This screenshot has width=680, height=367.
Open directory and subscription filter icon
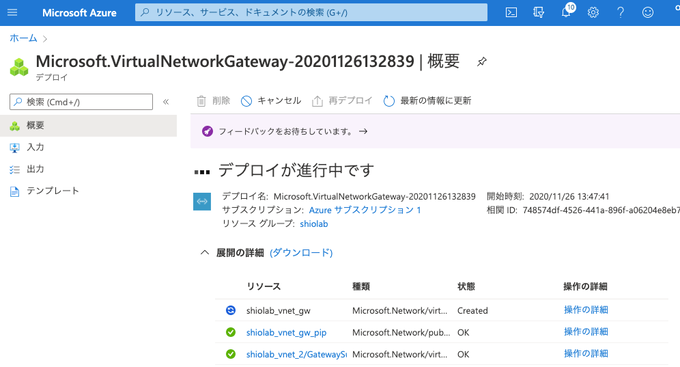[538, 13]
